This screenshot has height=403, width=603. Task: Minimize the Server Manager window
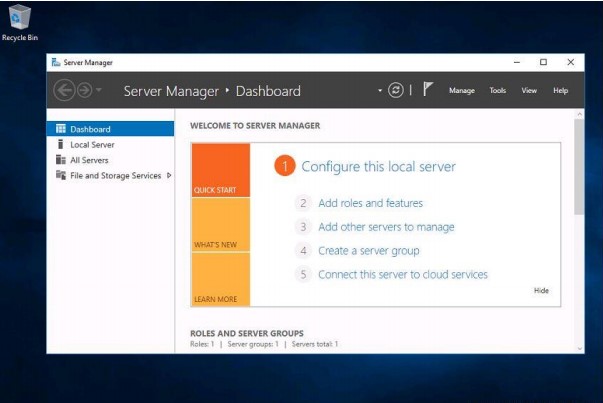pyautogui.click(x=516, y=62)
